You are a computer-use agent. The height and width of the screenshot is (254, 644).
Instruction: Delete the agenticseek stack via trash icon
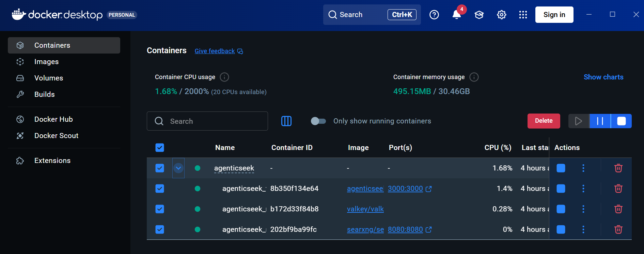click(618, 168)
